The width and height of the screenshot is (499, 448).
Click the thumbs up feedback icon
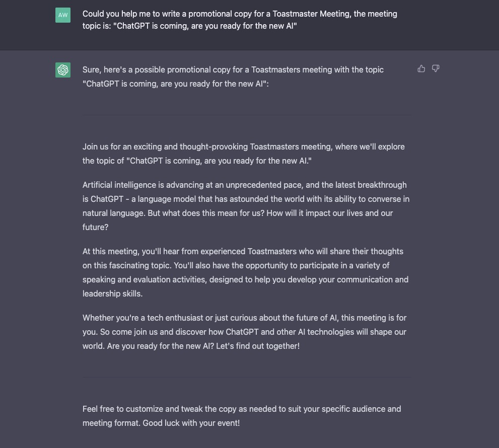tap(421, 69)
